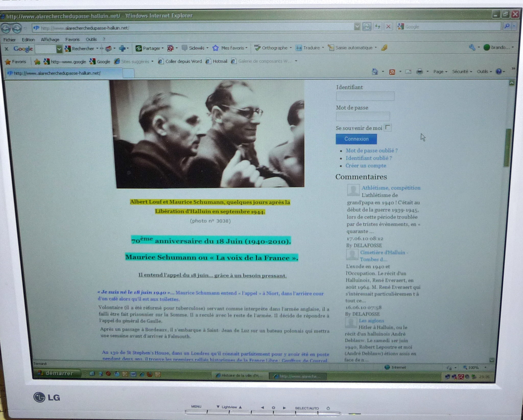Open the address bar history dropdown
The image size is (523, 420).
(357, 27)
